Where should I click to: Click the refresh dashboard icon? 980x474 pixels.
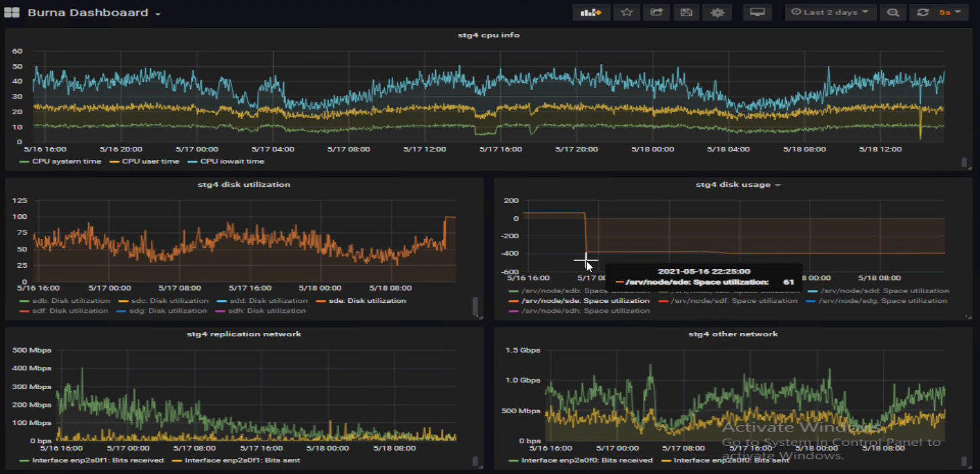click(923, 12)
